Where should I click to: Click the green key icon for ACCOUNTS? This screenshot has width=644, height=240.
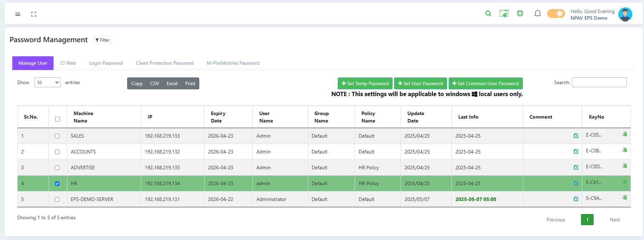(624, 150)
